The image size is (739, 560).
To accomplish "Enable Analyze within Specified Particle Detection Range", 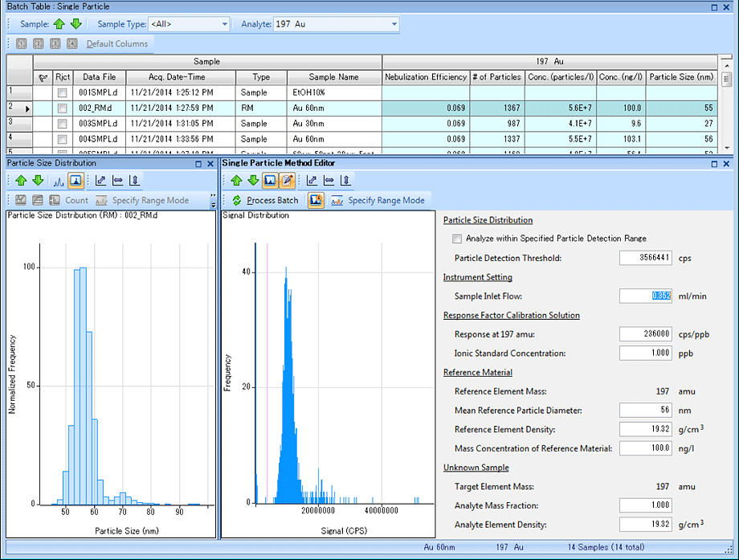I will point(457,239).
